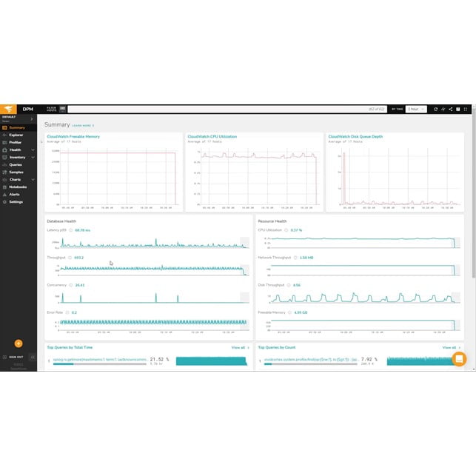Click the share icon in top toolbar
Screen dimensions: 476x476
click(450, 109)
